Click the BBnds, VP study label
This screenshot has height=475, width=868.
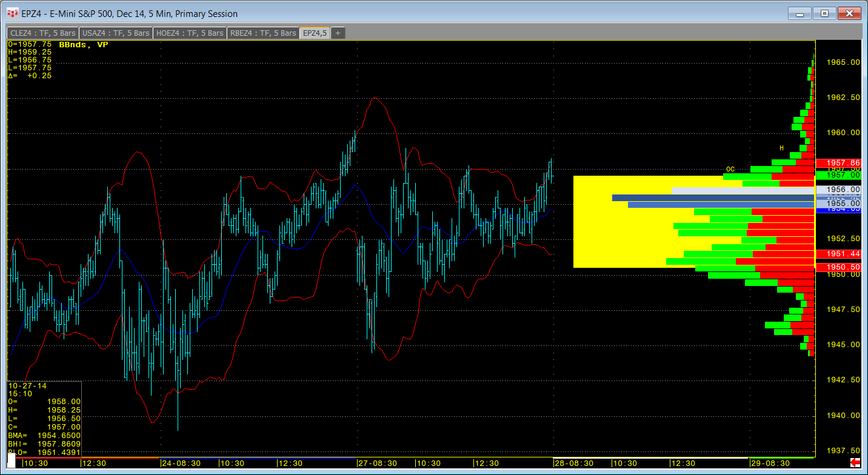[84, 45]
